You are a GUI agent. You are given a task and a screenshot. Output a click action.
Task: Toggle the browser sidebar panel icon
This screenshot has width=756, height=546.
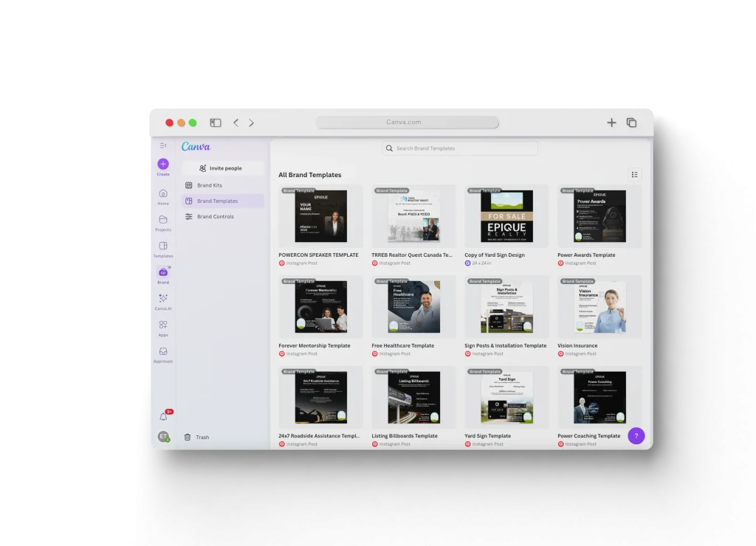[x=216, y=122]
